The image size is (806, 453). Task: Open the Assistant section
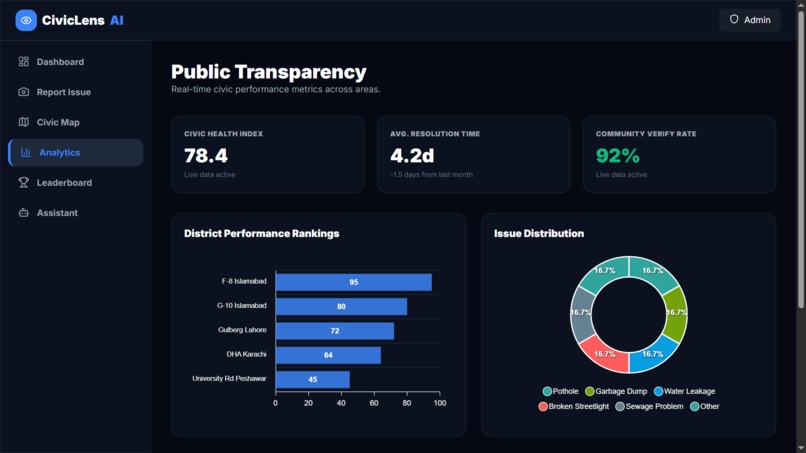(76, 213)
